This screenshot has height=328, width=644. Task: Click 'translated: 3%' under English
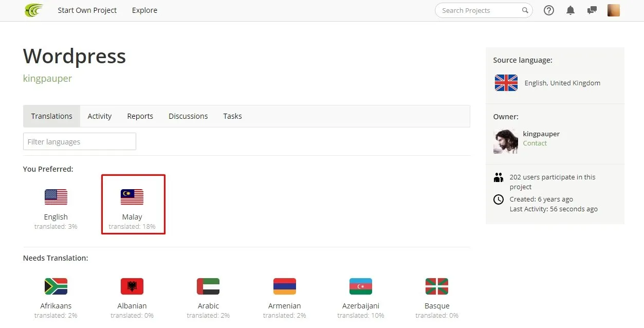click(56, 227)
